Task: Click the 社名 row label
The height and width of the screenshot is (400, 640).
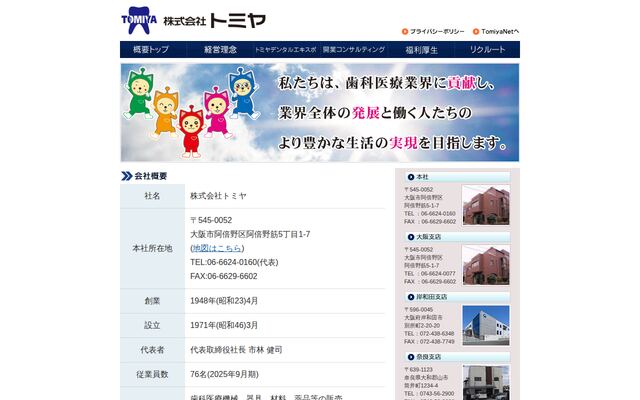Action: (152, 196)
